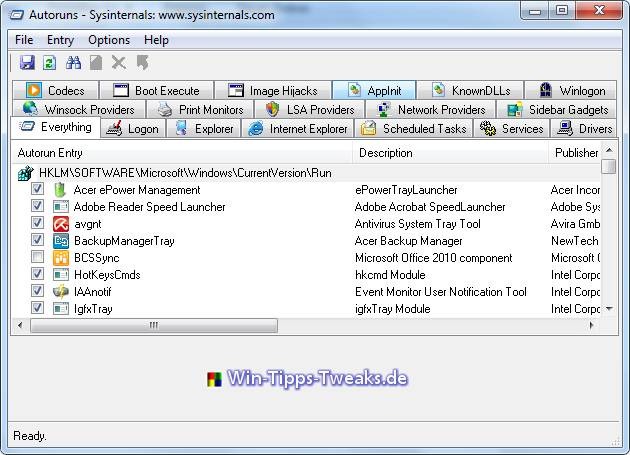This screenshot has height=455, width=630.
Task: Open the Help menu
Action: click(156, 40)
